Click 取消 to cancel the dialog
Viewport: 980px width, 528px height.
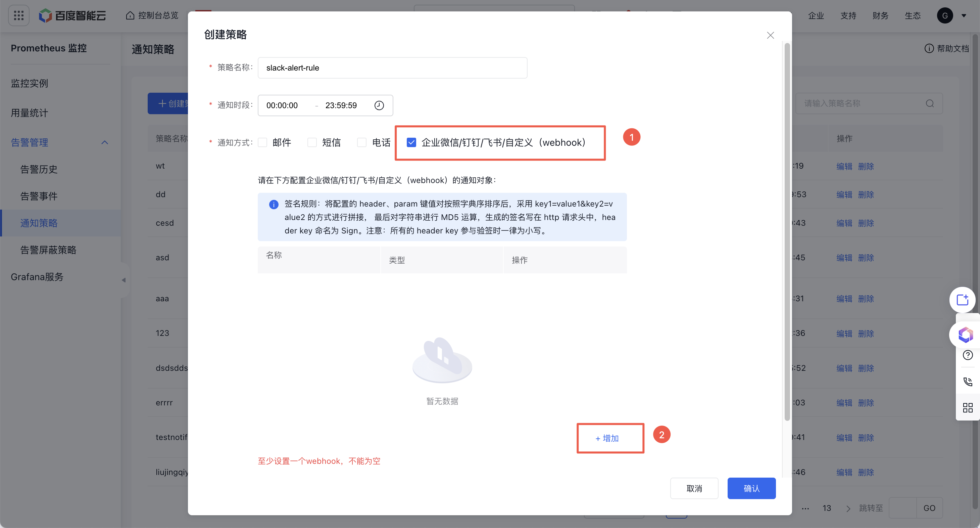pos(694,489)
